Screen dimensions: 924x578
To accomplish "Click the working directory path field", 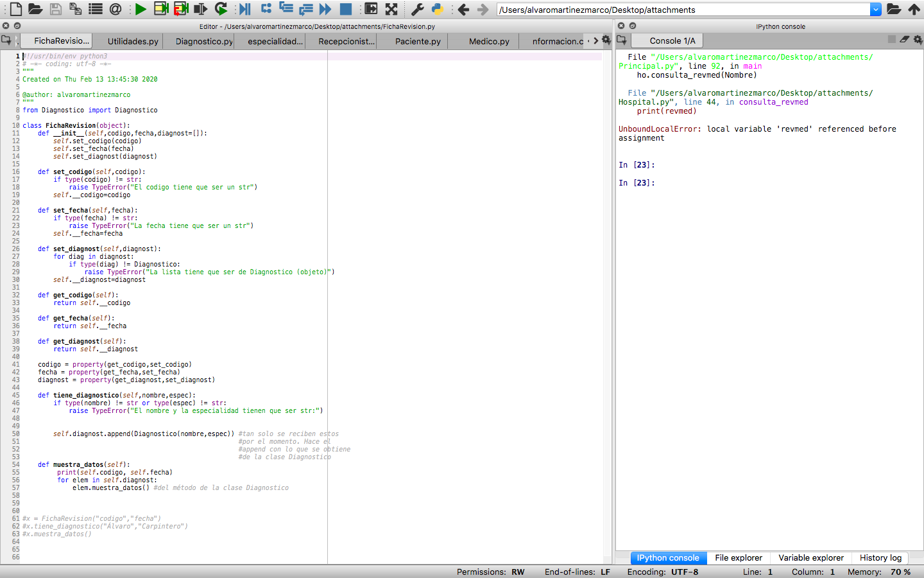I will [683, 10].
